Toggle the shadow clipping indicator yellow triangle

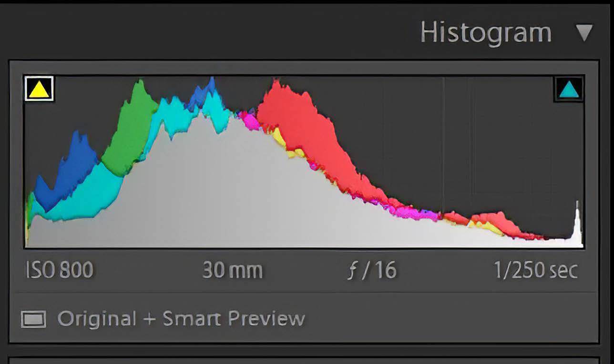click(x=39, y=89)
